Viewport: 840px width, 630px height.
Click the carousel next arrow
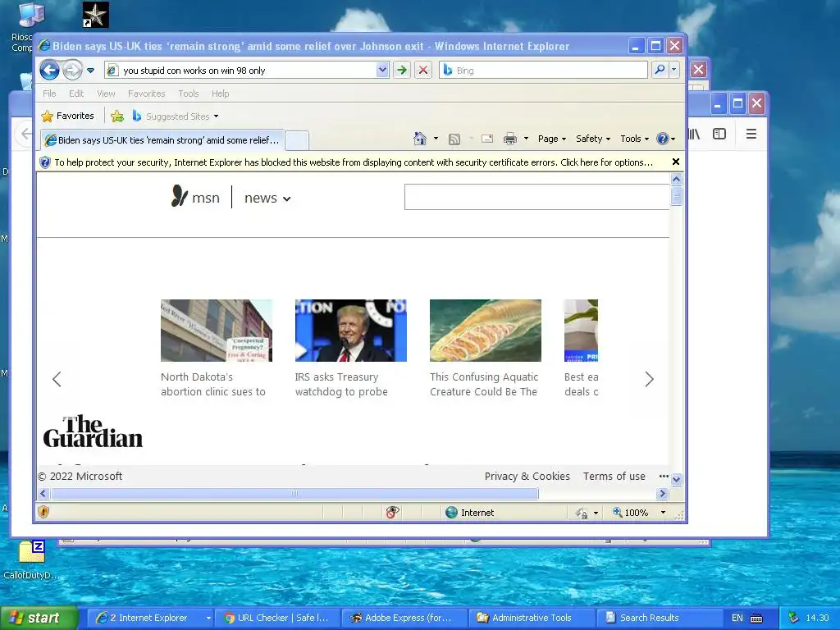coord(650,379)
